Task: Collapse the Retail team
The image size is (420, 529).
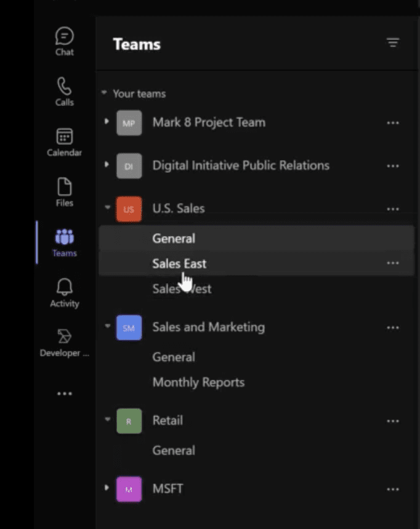Action: click(x=108, y=419)
